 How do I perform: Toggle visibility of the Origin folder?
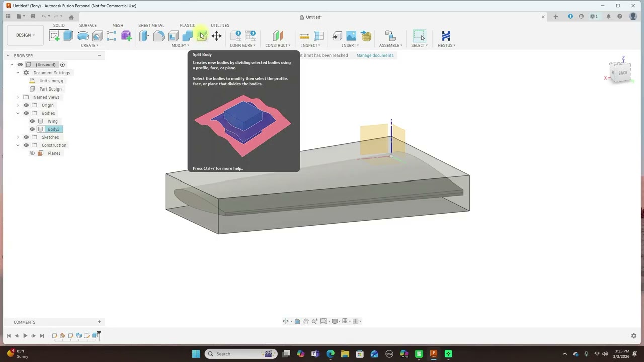click(26, 105)
